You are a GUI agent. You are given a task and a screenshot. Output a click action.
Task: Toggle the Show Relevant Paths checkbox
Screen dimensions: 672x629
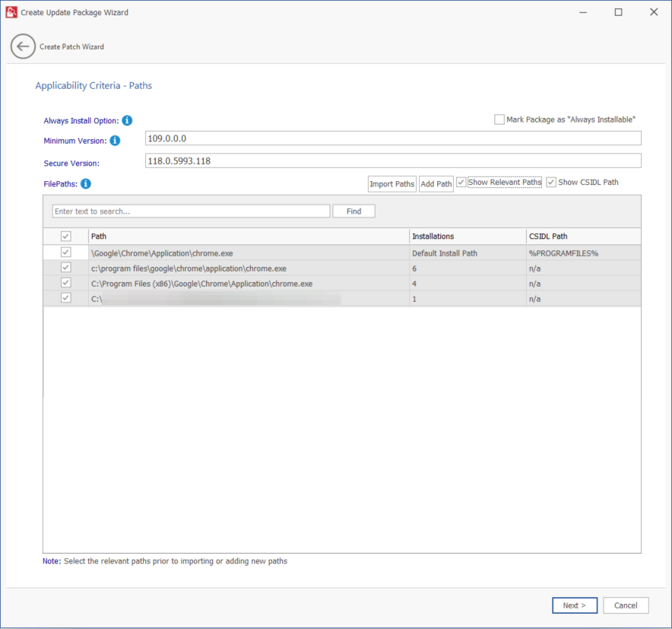point(461,183)
